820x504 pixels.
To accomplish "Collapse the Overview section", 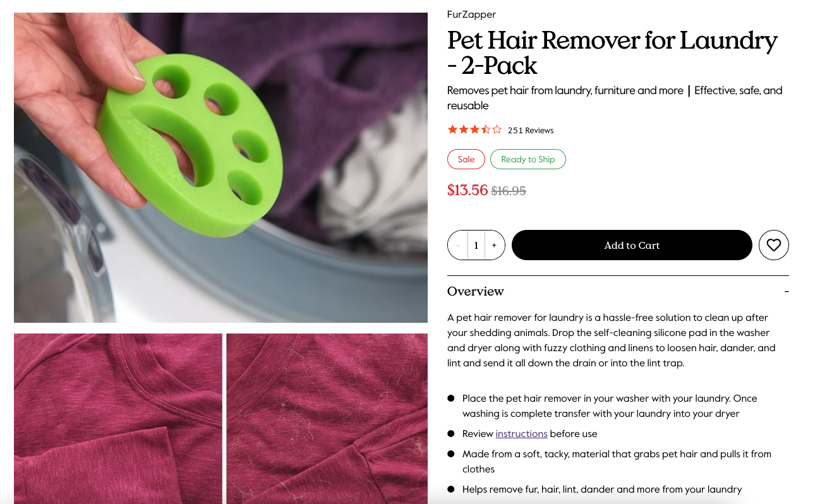I will coord(787,291).
